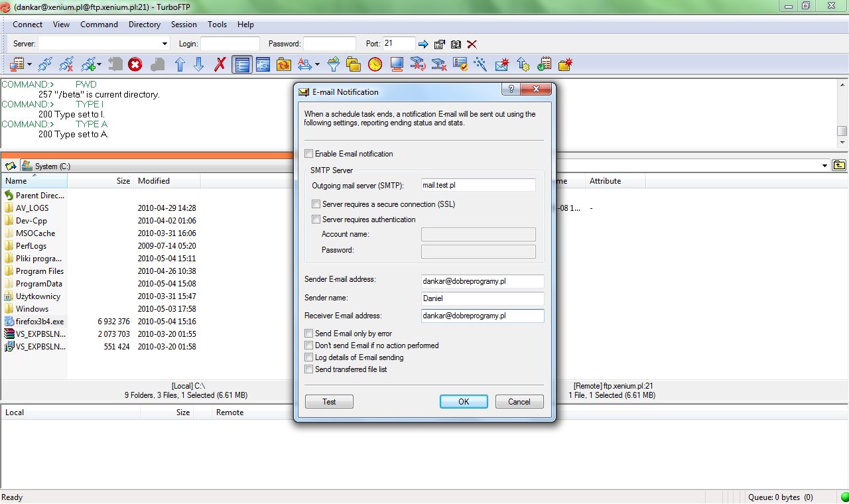Click the network icon with red X
Viewport: 849px width, 504px height.
click(x=438, y=64)
